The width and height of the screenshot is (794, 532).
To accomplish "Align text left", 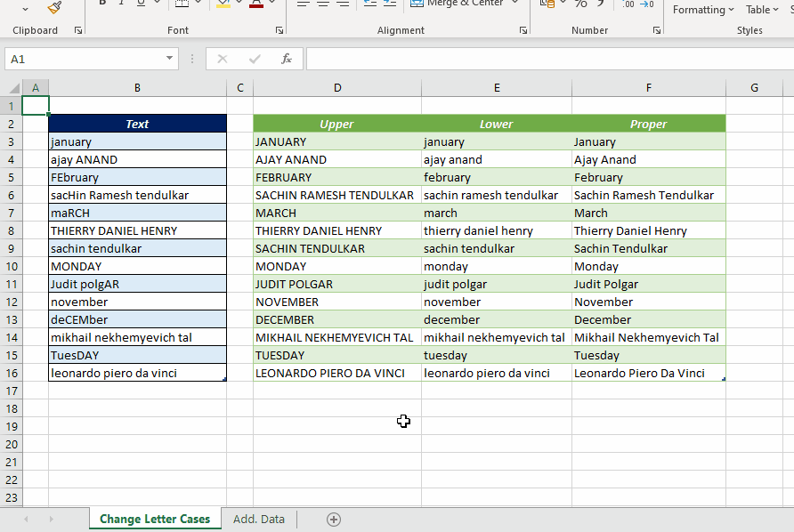I will point(304,3).
